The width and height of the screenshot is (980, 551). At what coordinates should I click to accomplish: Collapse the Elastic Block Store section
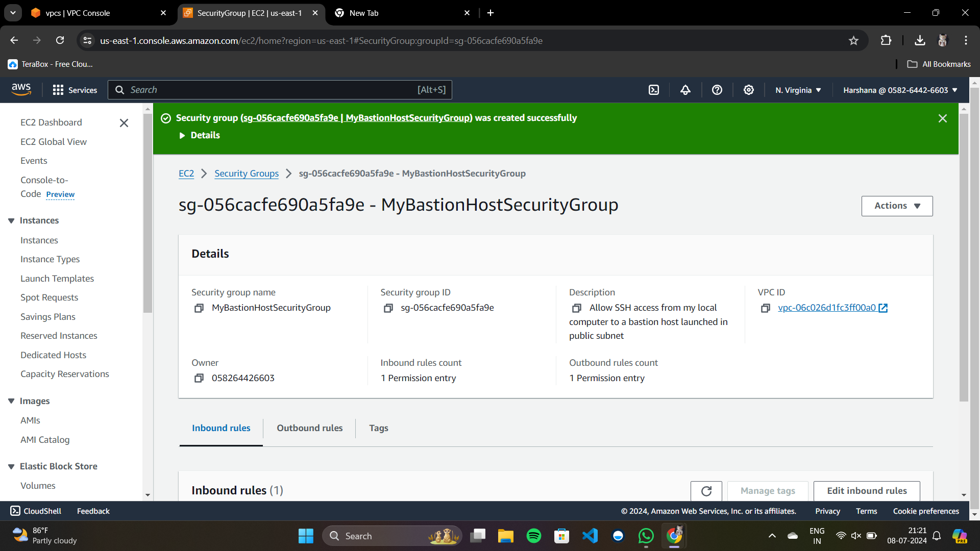tap(11, 466)
